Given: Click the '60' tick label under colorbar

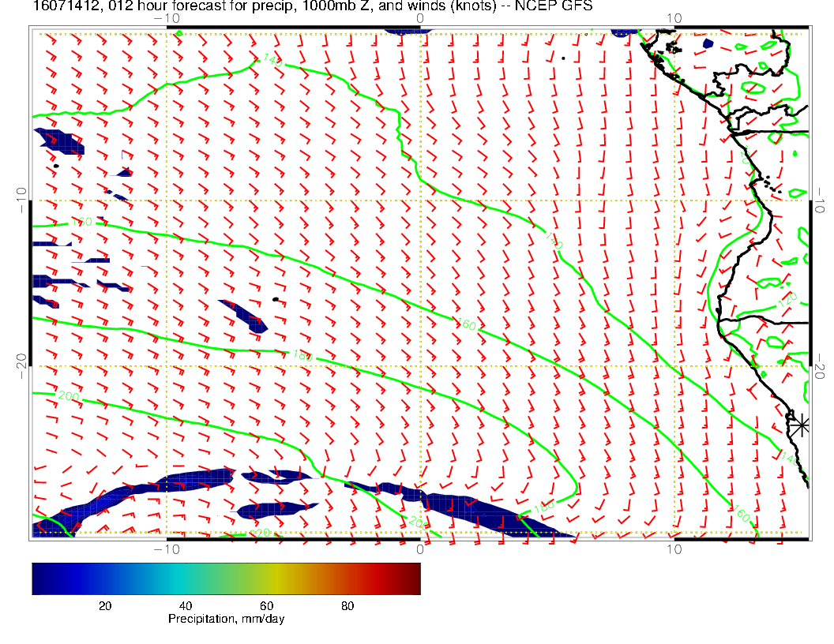Looking at the screenshot, I should click(266, 606).
